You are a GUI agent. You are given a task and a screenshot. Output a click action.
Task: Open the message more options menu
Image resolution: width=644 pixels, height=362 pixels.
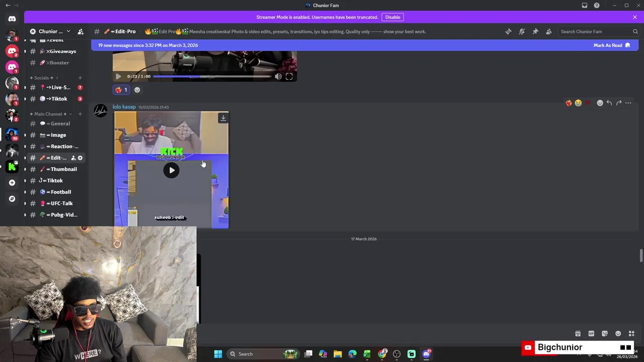628,103
